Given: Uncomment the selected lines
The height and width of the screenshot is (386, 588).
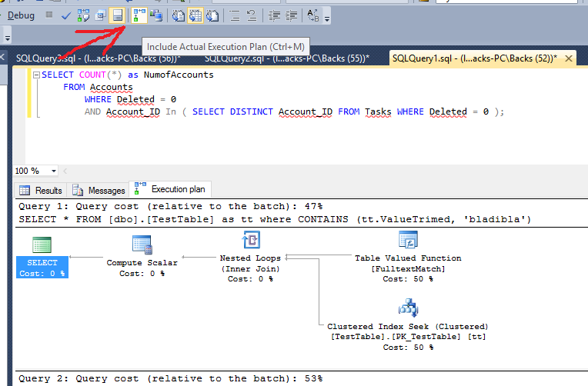Looking at the screenshot, I should [x=251, y=15].
